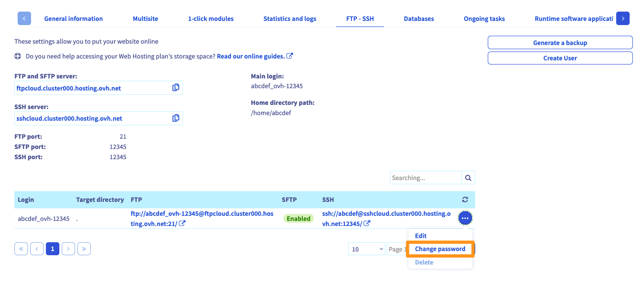This screenshot has width=644, height=284.
Task: Choose Change password from the menu
Action: tap(440, 249)
